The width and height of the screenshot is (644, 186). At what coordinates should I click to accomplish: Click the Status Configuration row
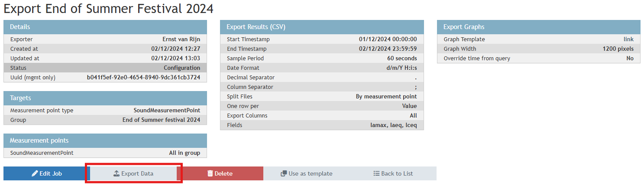(x=105, y=68)
